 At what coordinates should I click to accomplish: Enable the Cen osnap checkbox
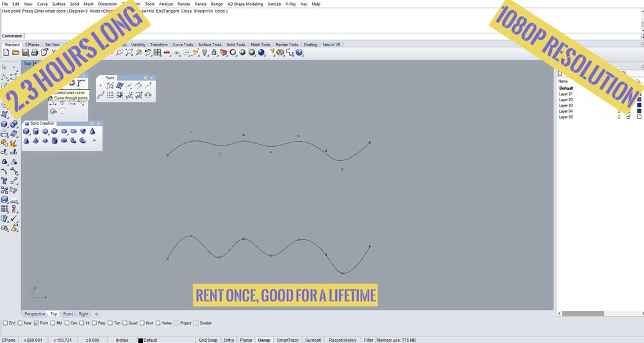[67, 323]
